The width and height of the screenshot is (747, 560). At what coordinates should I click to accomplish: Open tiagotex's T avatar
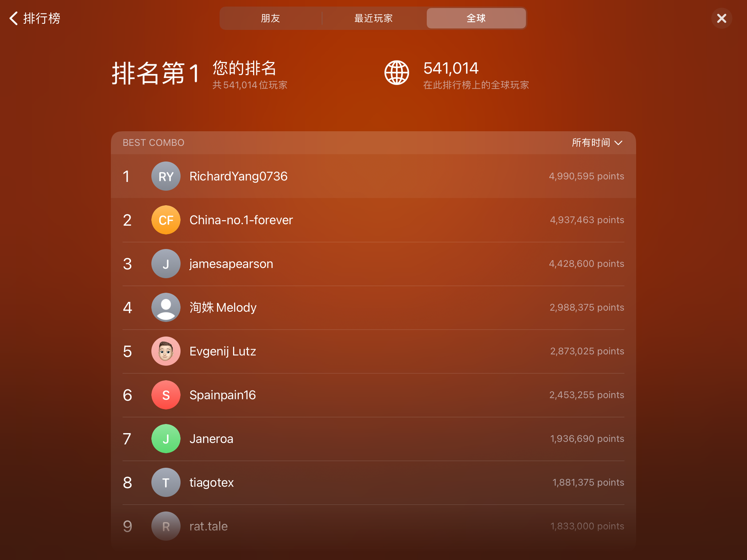(x=166, y=482)
